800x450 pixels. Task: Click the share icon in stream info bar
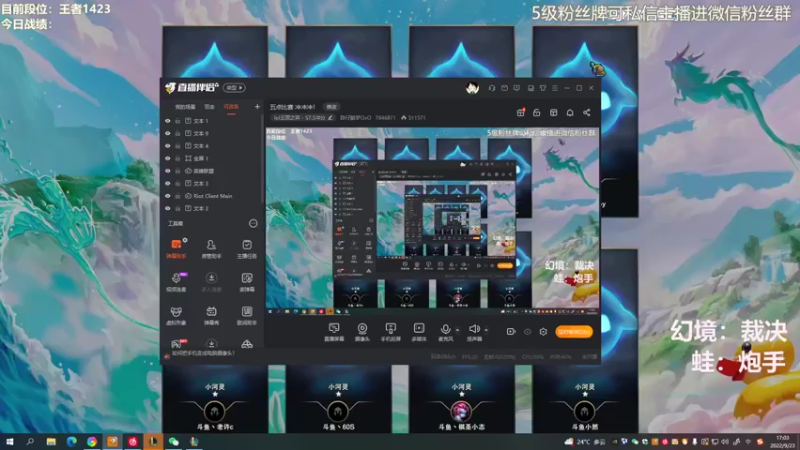tap(587, 112)
